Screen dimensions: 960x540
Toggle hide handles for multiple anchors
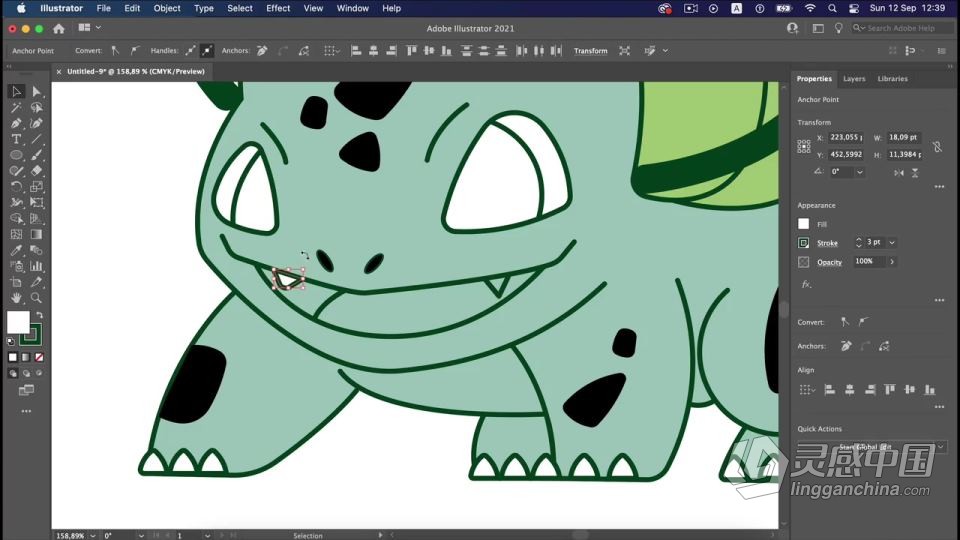[207, 51]
